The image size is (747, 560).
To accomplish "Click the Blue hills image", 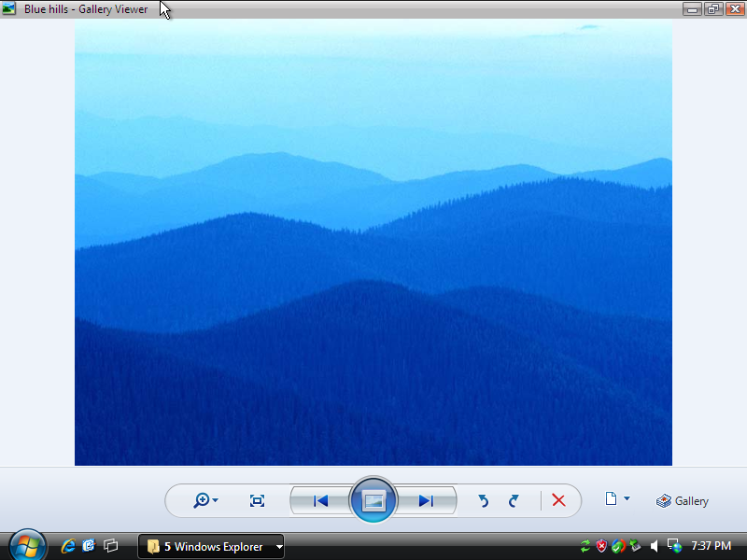I will pyautogui.click(x=373, y=243).
